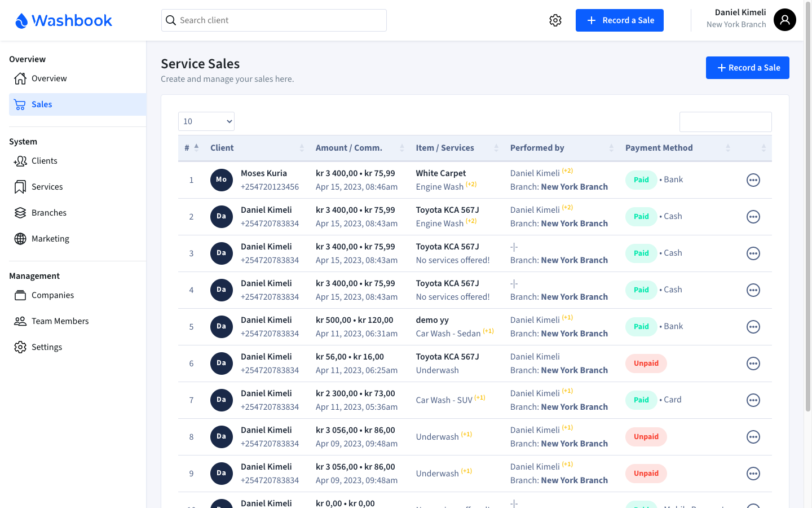Click the Da avatar in row 2

(222, 217)
